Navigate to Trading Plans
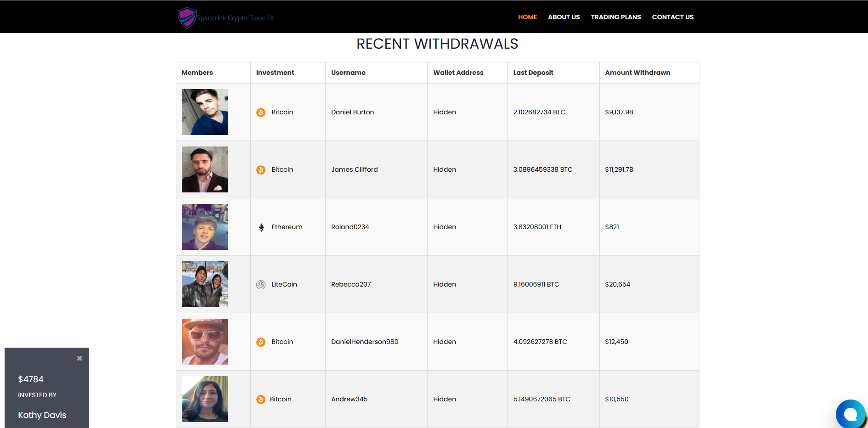The image size is (868, 428). click(x=615, y=17)
